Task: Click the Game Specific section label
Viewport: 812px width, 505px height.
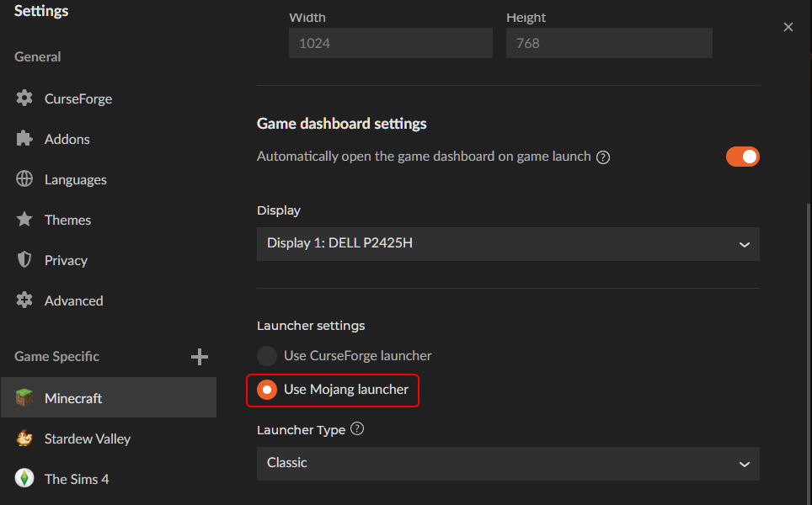Action: (56, 356)
